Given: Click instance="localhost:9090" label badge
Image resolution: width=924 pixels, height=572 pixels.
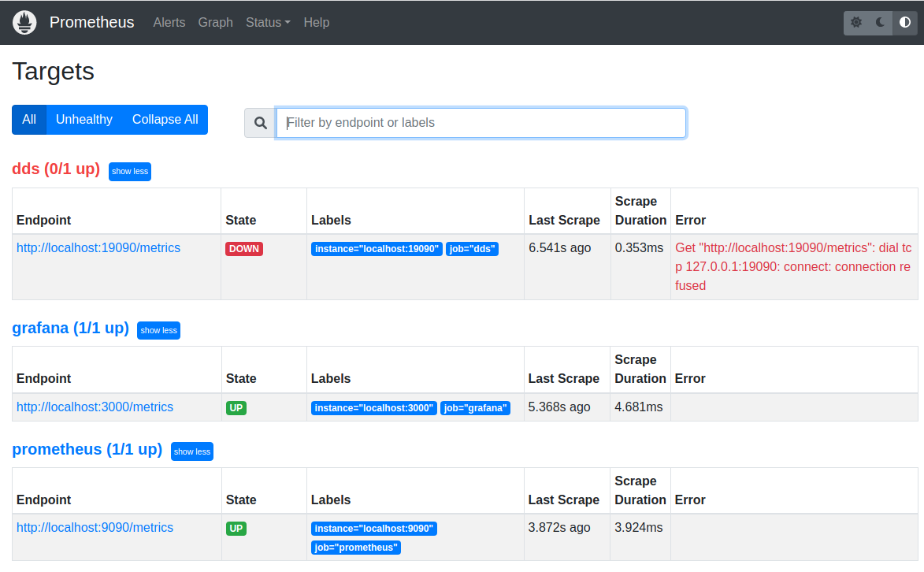Looking at the screenshot, I should click(374, 529).
